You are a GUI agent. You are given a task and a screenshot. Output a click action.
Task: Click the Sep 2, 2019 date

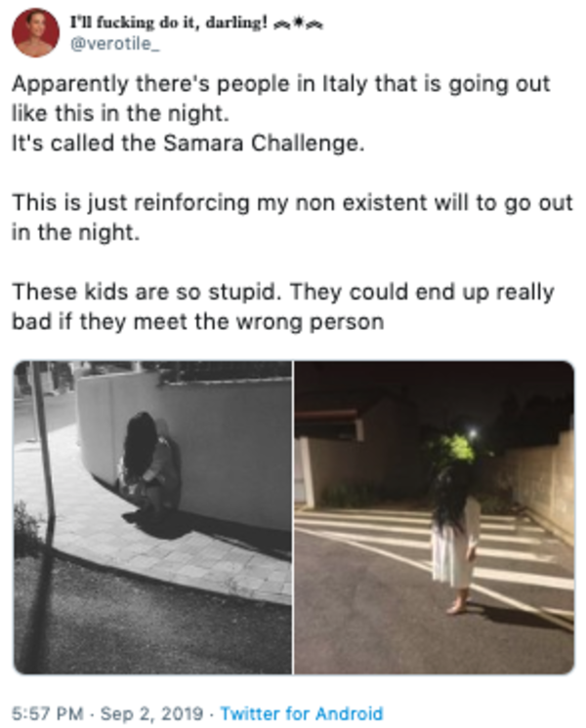151,713
